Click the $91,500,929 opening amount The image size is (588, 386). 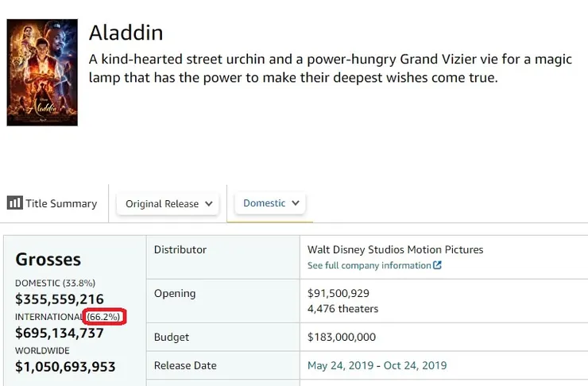[x=338, y=293]
